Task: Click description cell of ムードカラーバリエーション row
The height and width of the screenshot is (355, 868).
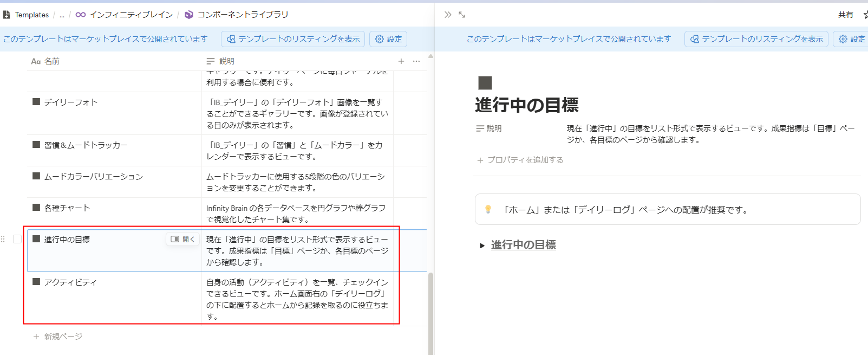Action: click(x=297, y=182)
